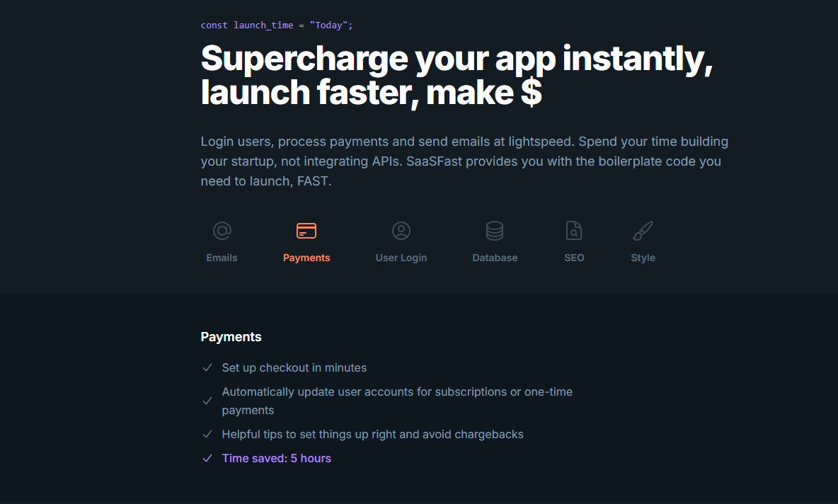Viewport: 838px width, 504px height.
Task: Go to the SEO tab label
Action: [574, 258]
